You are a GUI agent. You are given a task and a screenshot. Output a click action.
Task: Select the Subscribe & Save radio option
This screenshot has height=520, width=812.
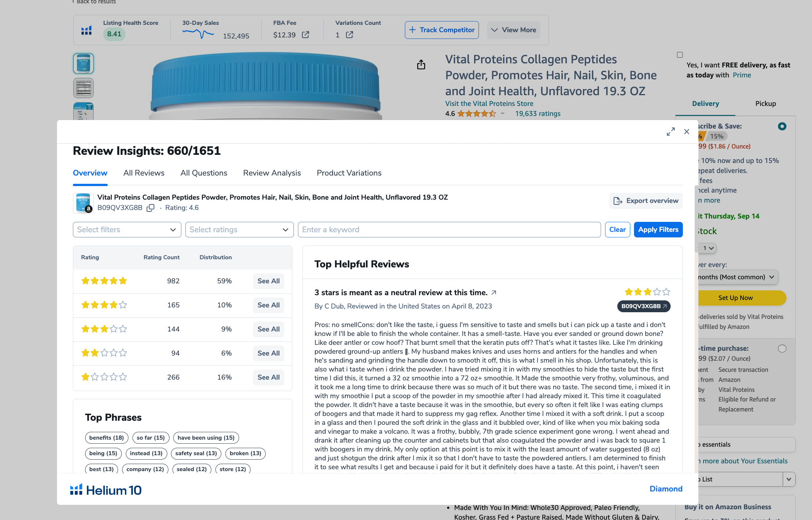pos(782,126)
